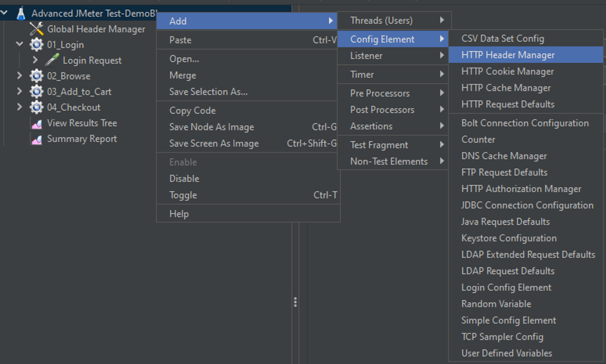Click the Global Header Manager wrench icon
This screenshot has width=606, height=364.
[36, 29]
